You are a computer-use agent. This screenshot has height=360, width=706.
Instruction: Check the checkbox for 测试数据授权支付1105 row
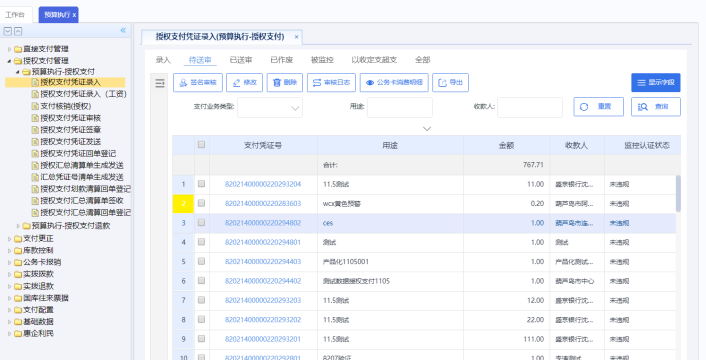pyautogui.click(x=201, y=281)
